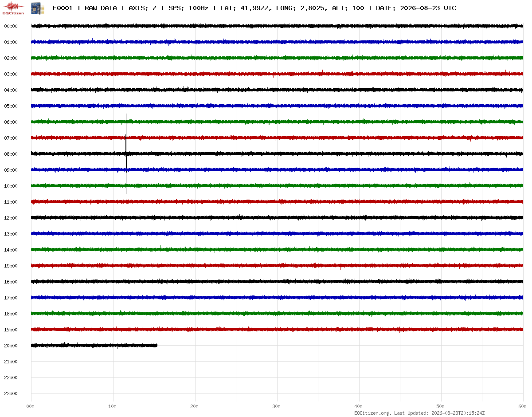Image resolution: width=532 pixels, height=417 pixels.
Task: Click the 15:00 hour label
Action: point(11,266)
